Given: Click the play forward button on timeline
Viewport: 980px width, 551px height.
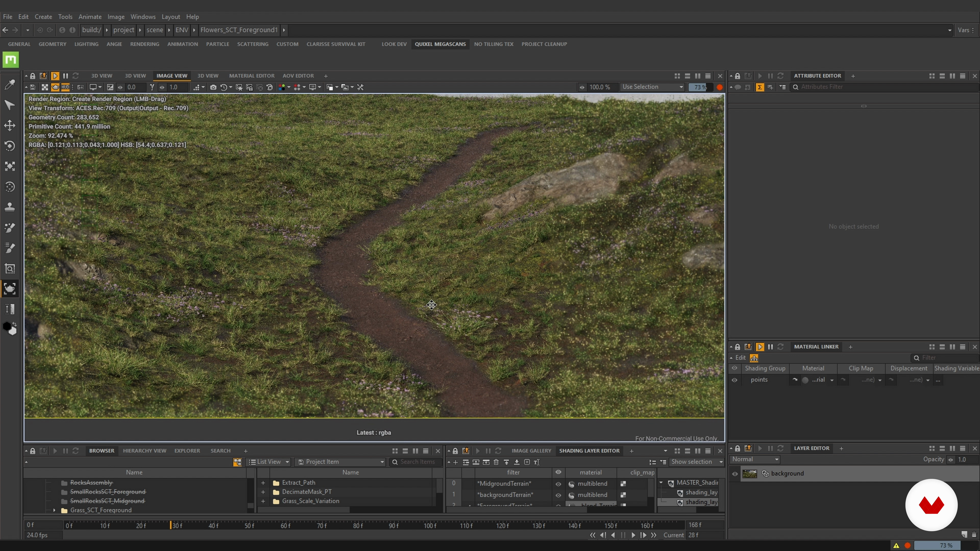Looking at the screenshot, I should [633, 535].
